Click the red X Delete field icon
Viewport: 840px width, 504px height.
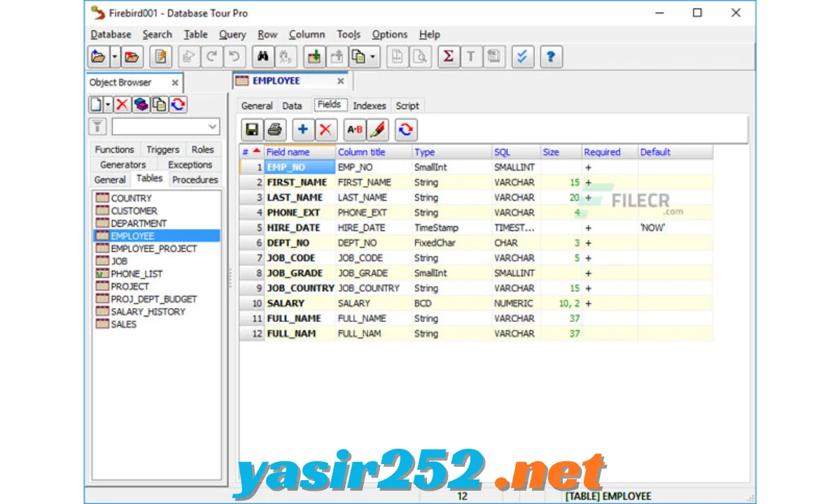pyautogui.click(x=325, y=129)
